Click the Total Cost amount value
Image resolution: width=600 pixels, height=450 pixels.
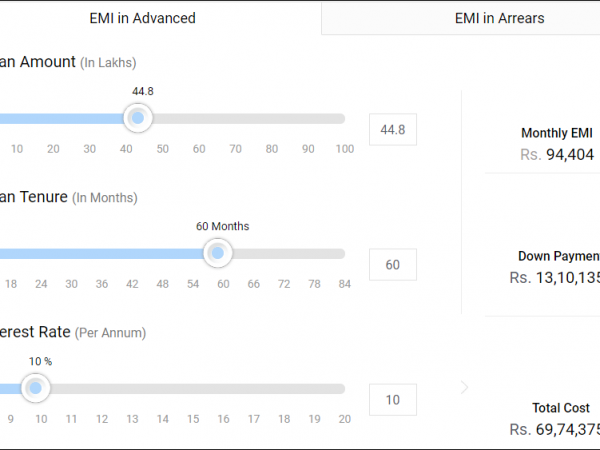point(554,429)
